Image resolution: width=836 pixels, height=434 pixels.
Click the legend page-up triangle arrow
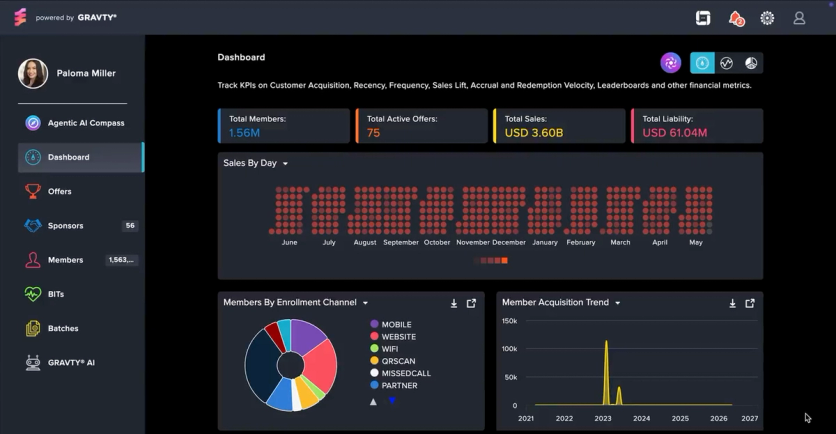tap(373, 401)
